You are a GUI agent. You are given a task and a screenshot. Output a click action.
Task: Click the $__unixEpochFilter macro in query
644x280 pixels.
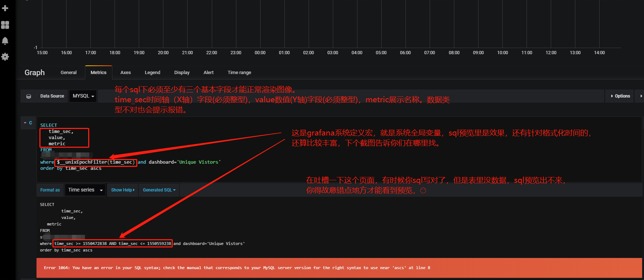pyautogui.click(x=96, y=162)
